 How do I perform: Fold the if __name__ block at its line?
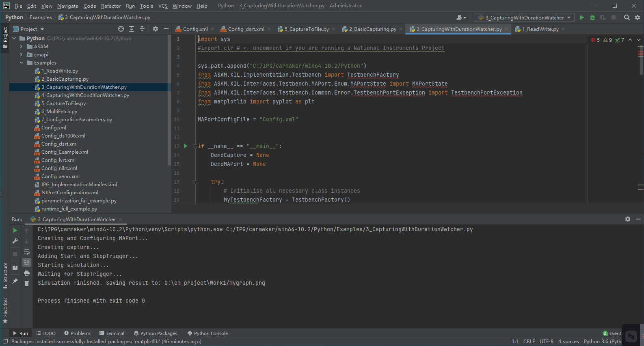point(195,146)
